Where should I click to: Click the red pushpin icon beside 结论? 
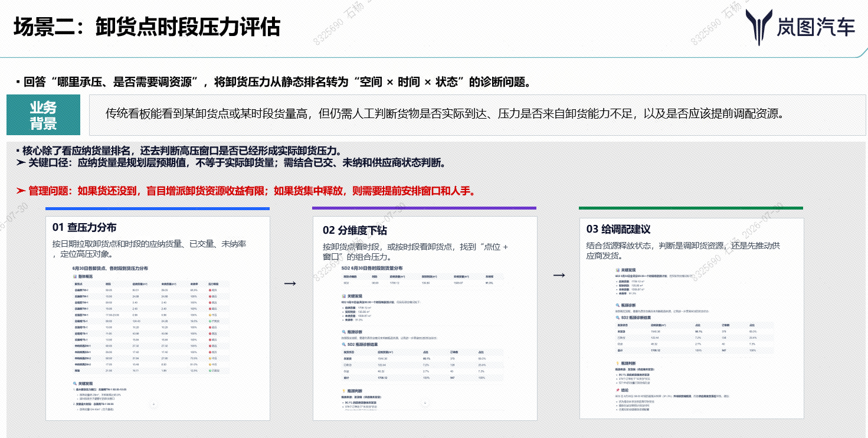click(618, 390)
